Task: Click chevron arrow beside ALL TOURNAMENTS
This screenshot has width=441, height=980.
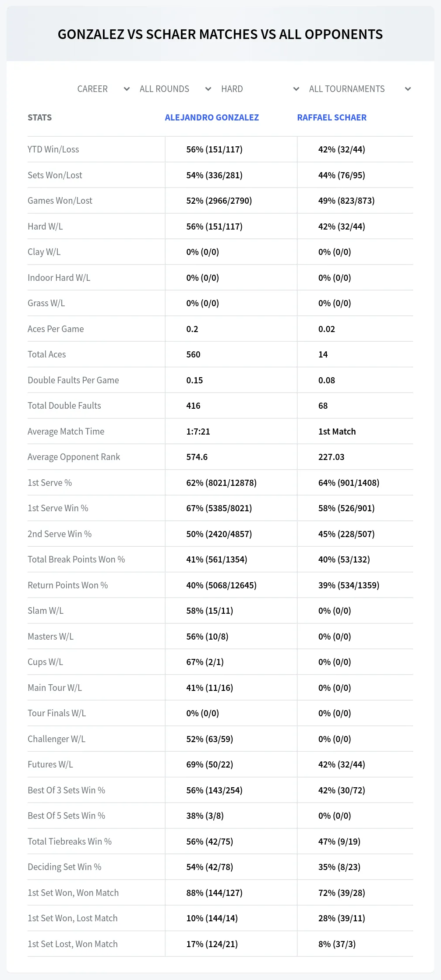Action: 408,89
